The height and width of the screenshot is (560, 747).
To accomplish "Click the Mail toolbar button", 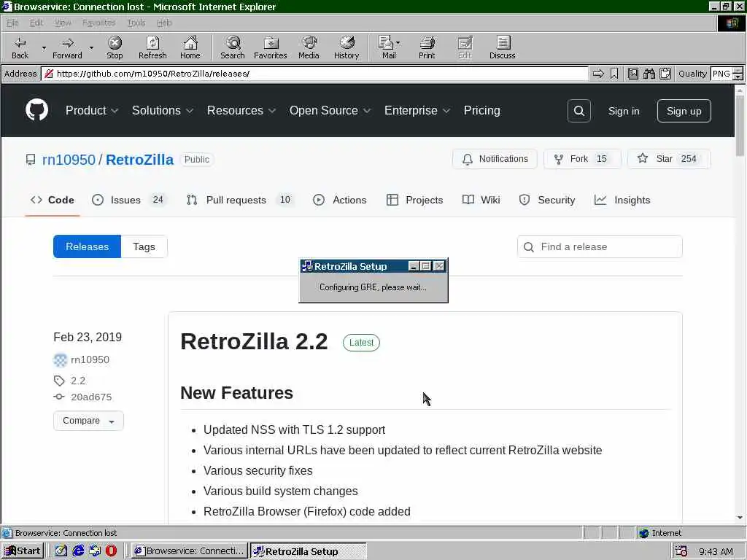I will [389, 47].
